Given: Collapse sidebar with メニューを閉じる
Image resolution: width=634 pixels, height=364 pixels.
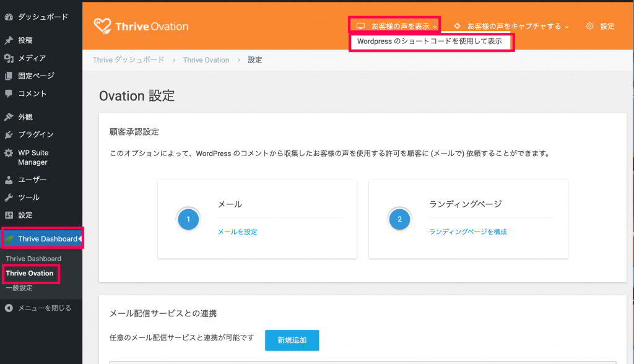Looking at the screenshot, I should (x=45, y=308).
